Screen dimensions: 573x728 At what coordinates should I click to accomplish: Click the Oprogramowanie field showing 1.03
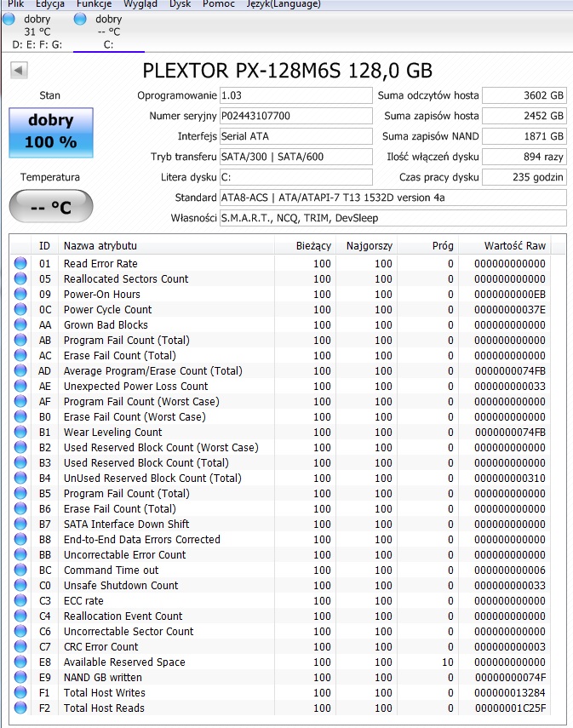295,95
